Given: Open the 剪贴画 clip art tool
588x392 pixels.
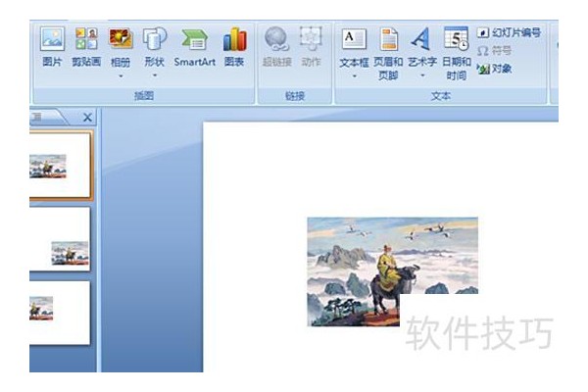Looking at the screenshot, I should (x=86, y=46).
